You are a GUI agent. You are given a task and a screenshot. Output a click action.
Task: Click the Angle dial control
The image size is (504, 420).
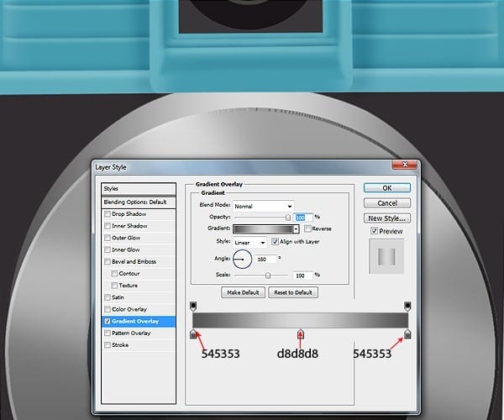[x=242, y=259]
